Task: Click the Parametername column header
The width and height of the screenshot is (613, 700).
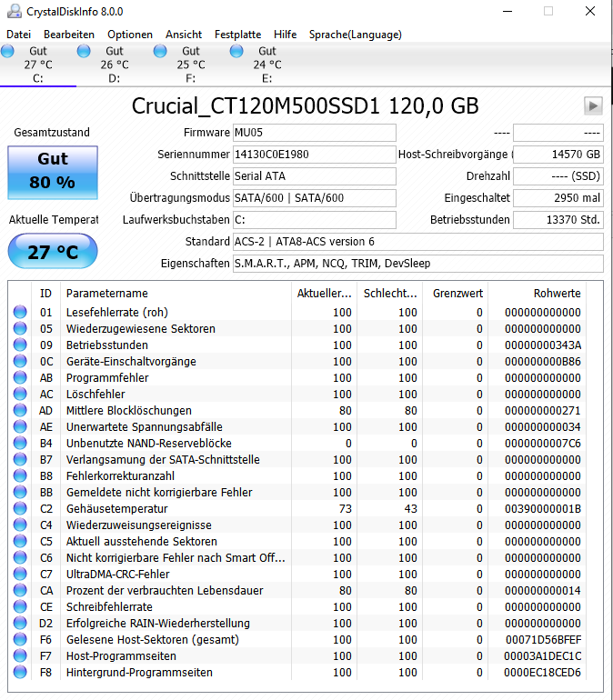Action: click(x=176, y=294)
